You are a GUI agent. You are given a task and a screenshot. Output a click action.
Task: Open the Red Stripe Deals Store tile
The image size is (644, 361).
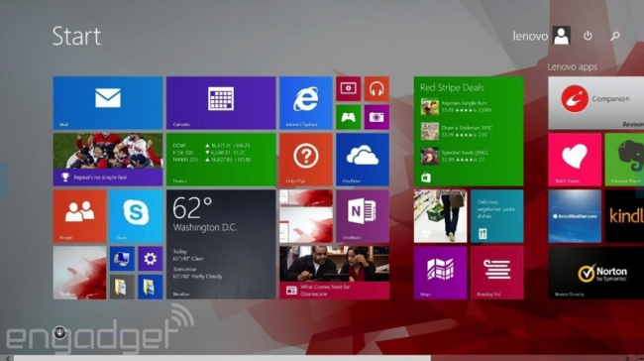click(x=469, y=131)
